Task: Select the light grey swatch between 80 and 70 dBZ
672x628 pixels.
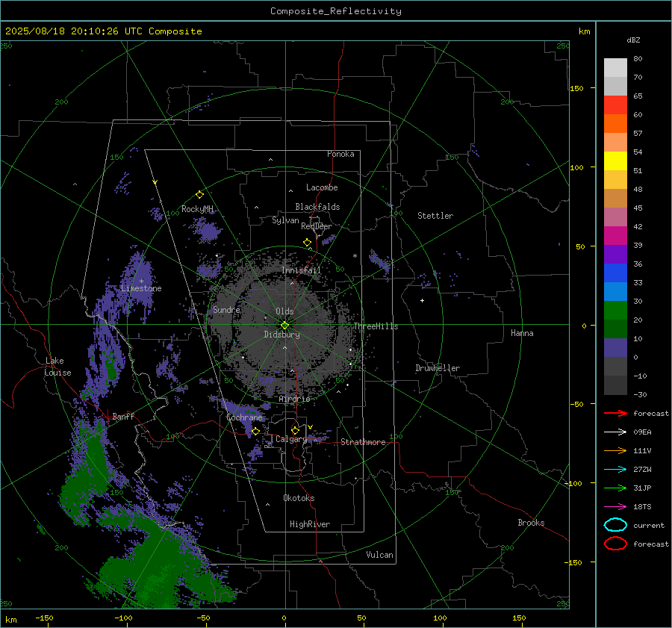Action: coord(615,68)
